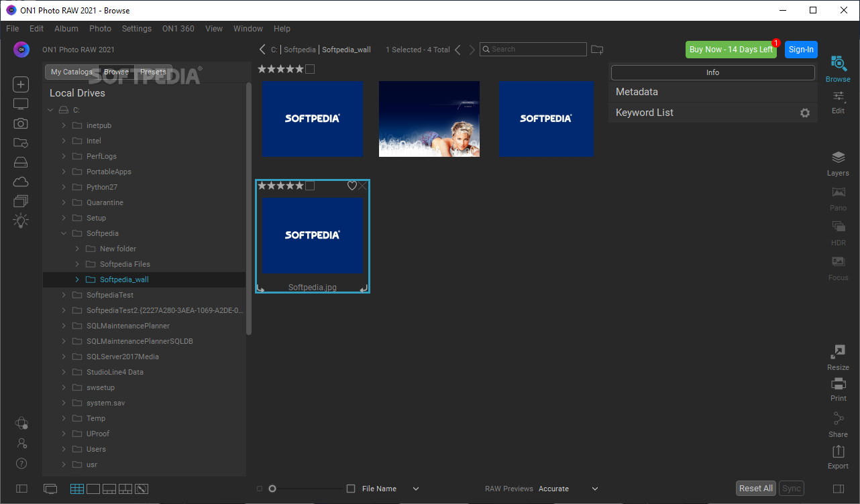The height and width of the screenshot is (504, 860).
Task: Expand the Temp folder arrow
Action: coord(64,418)
